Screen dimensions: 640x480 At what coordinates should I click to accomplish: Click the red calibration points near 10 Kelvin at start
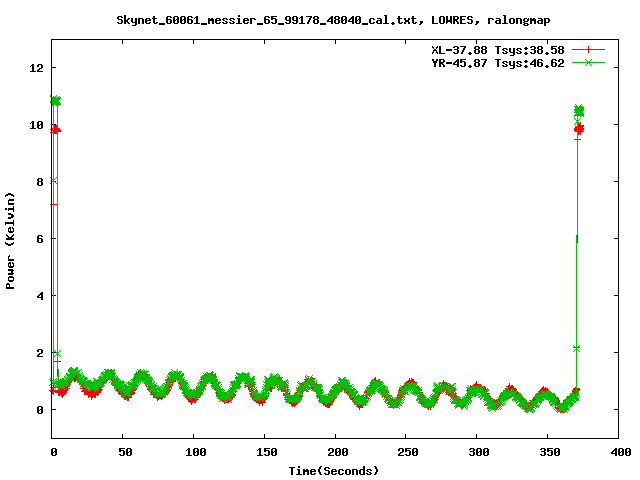pos(55,130)
